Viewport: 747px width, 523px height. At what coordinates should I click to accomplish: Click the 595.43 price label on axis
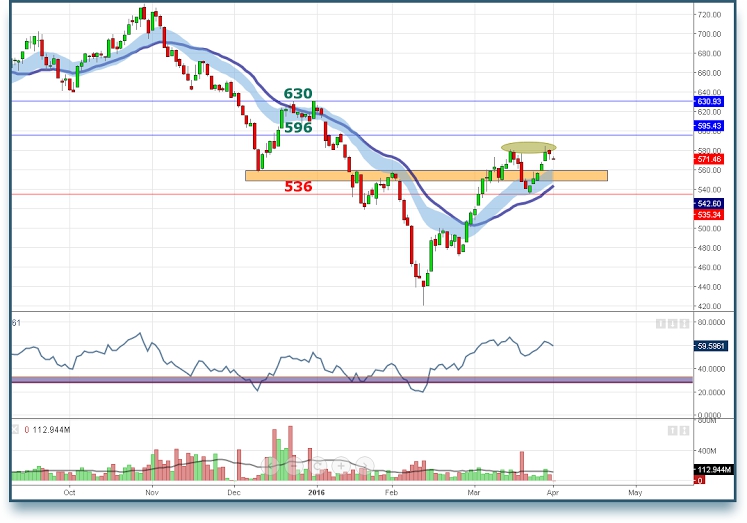tap(710, 126)
